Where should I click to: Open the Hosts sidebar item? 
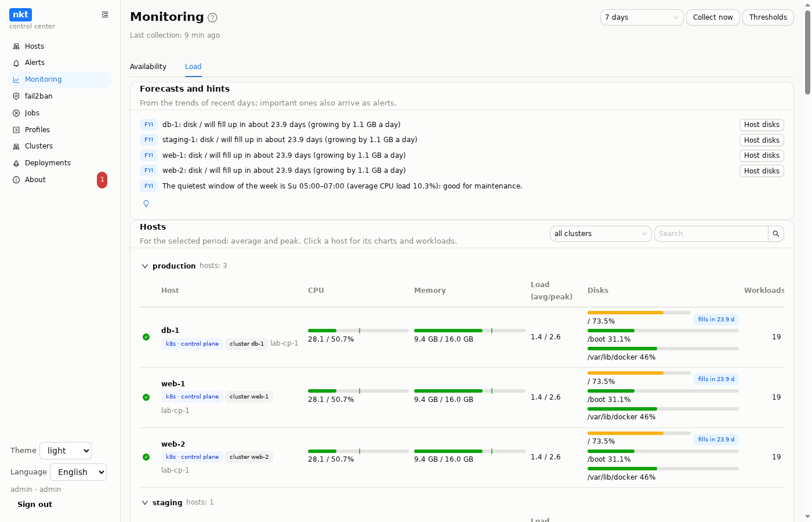point(60,46)
